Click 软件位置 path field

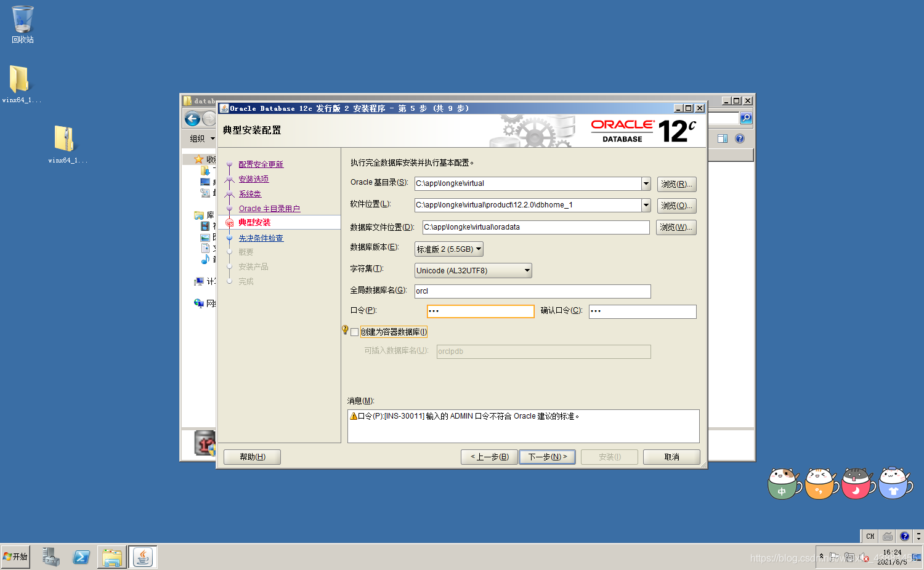tap(528, 205)
